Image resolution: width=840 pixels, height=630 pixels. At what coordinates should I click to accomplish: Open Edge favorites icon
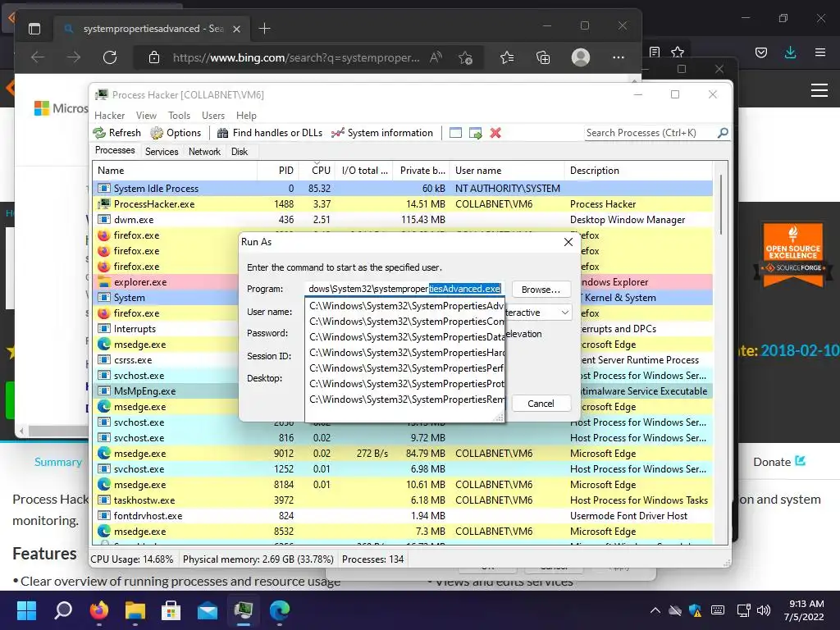507,57
